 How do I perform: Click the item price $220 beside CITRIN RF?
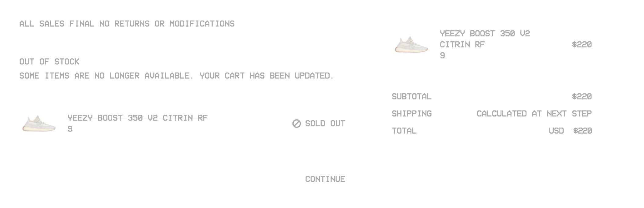[x=582, y=44]
